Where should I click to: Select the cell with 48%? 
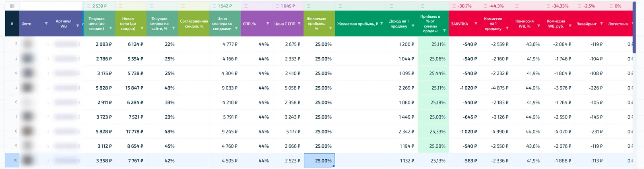162,131
